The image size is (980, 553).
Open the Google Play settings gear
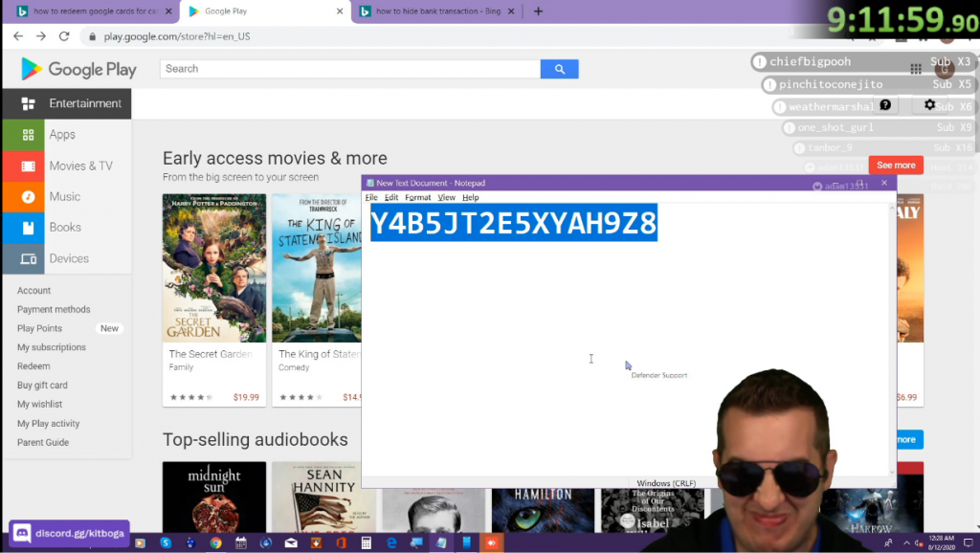[x=929, y=105]
